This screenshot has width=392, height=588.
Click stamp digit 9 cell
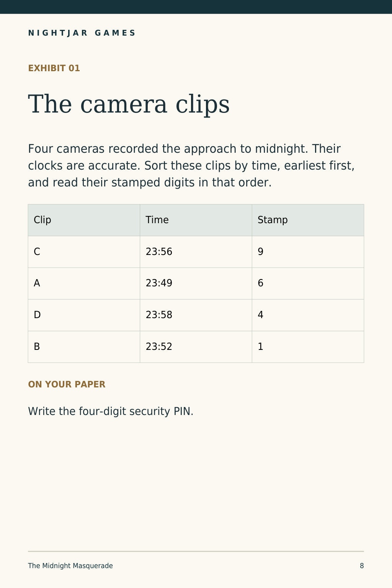[x=308, y=252]
